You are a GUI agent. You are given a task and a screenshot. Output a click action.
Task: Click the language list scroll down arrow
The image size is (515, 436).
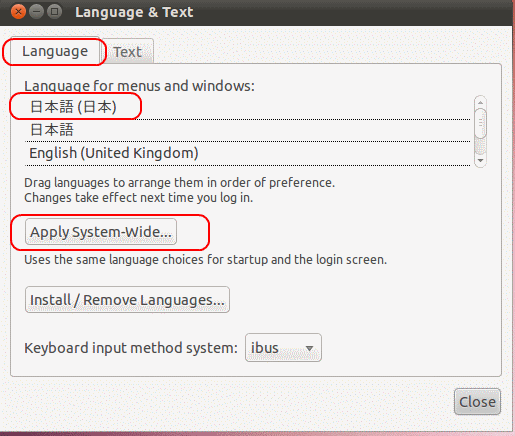click(x=480, y=161)
